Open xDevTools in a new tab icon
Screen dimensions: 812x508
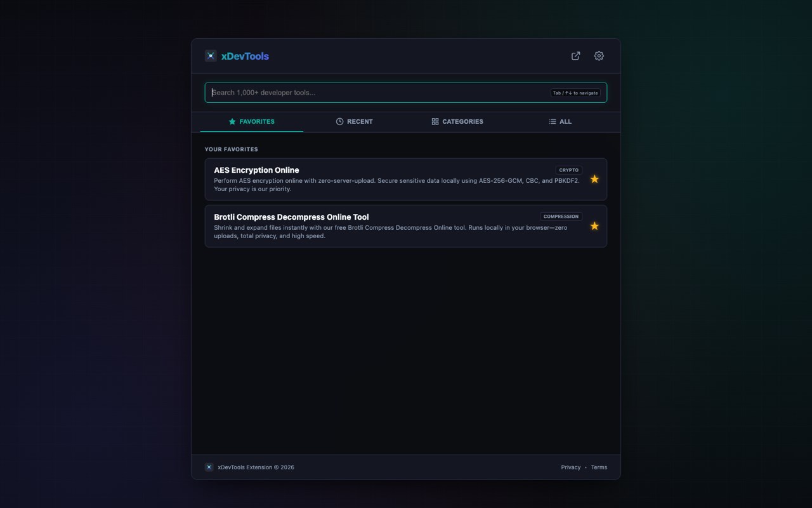(576, 56)
